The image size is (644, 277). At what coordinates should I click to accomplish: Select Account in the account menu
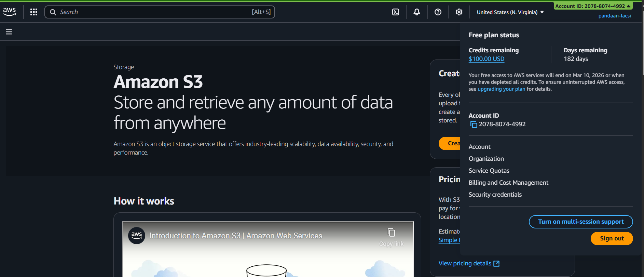(479, 147)
